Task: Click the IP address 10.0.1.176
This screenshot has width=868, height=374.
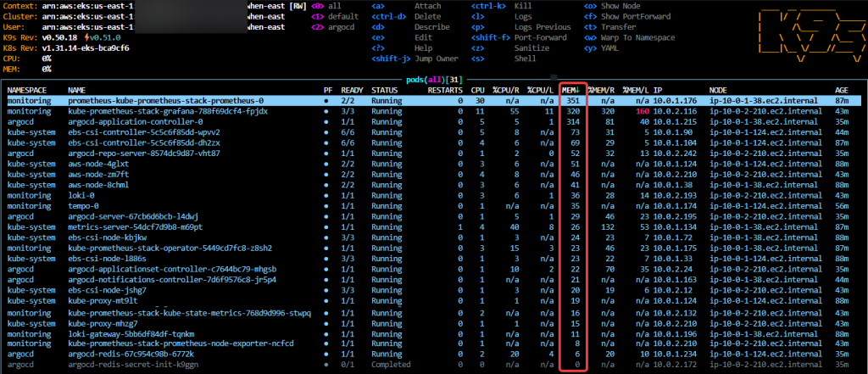Action: 676,100
